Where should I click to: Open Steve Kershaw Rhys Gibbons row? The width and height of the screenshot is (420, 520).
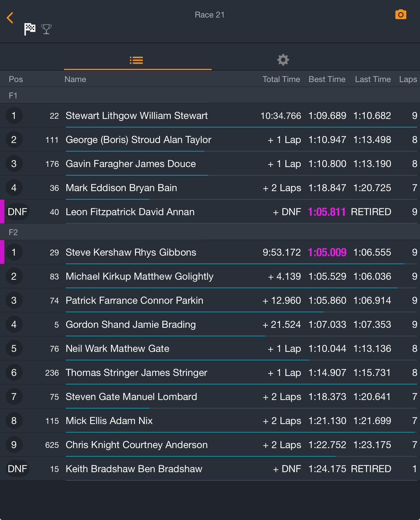tap(210, 252)
